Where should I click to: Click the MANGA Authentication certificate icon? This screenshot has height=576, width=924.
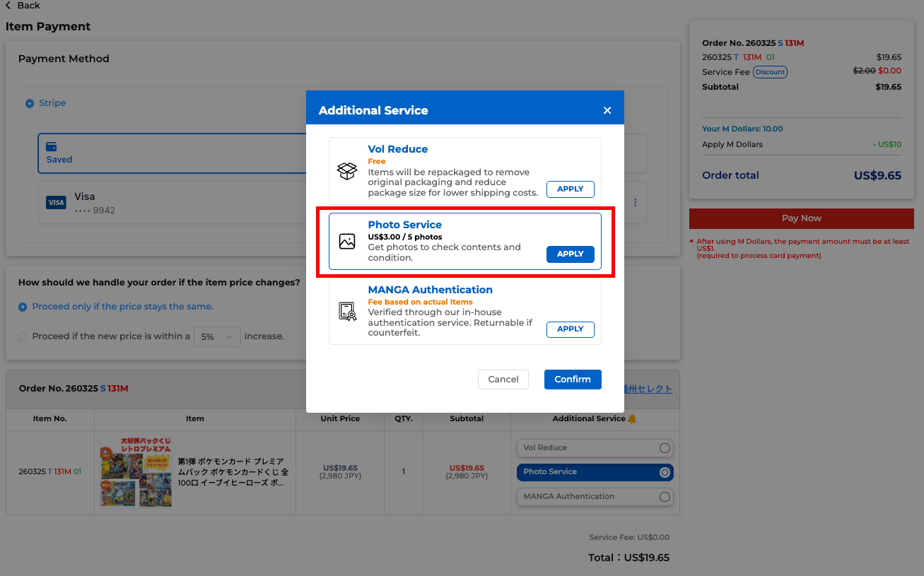pos(347,312)
